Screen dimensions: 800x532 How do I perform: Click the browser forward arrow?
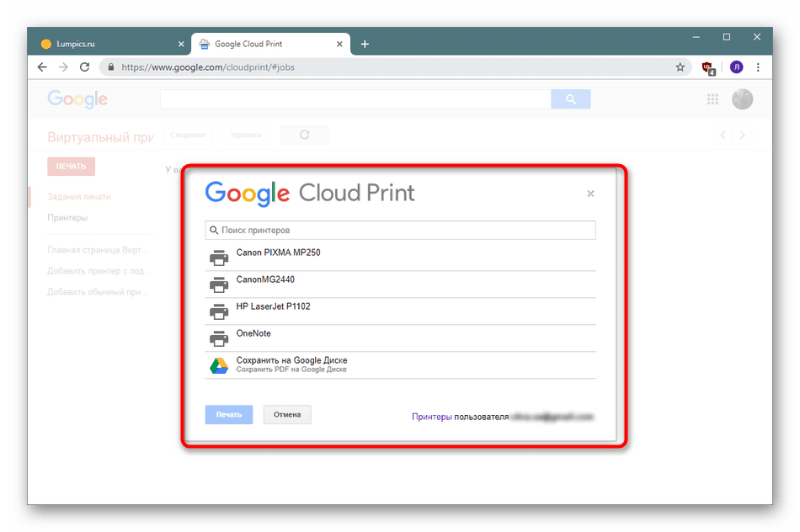pos(63,66)
